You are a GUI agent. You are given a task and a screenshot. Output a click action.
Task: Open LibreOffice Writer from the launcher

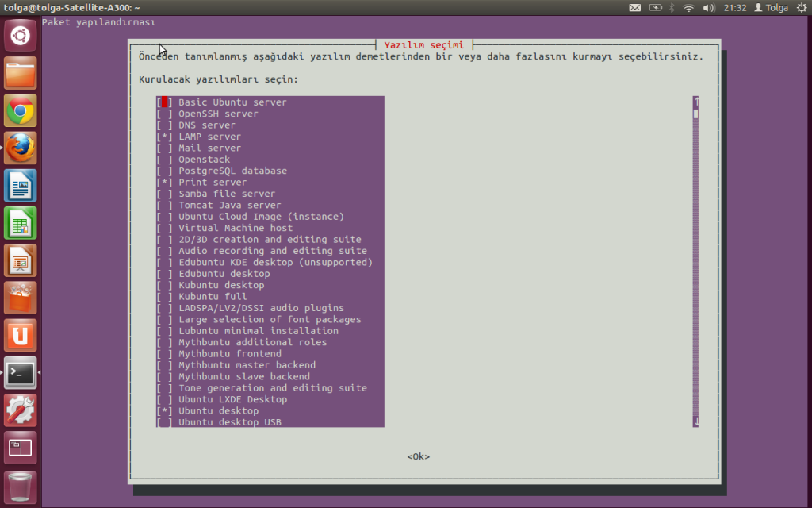point(20,185)
